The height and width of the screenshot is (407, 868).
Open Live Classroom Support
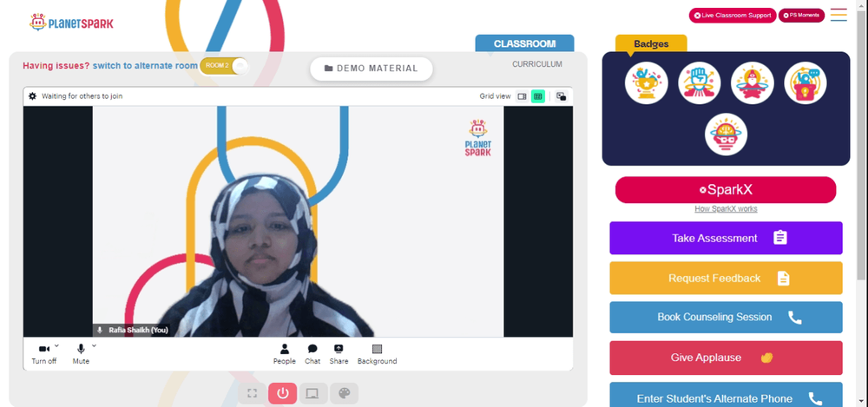(733, 16)
